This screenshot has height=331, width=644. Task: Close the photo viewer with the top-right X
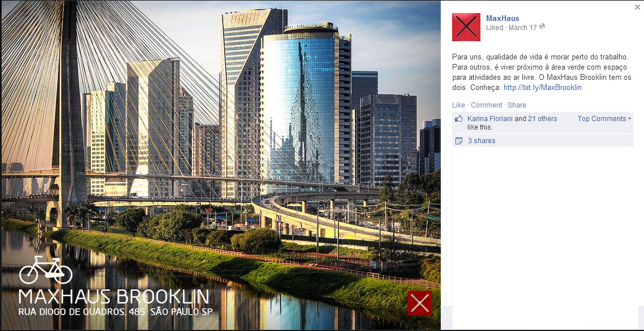(x=637, y=7)
